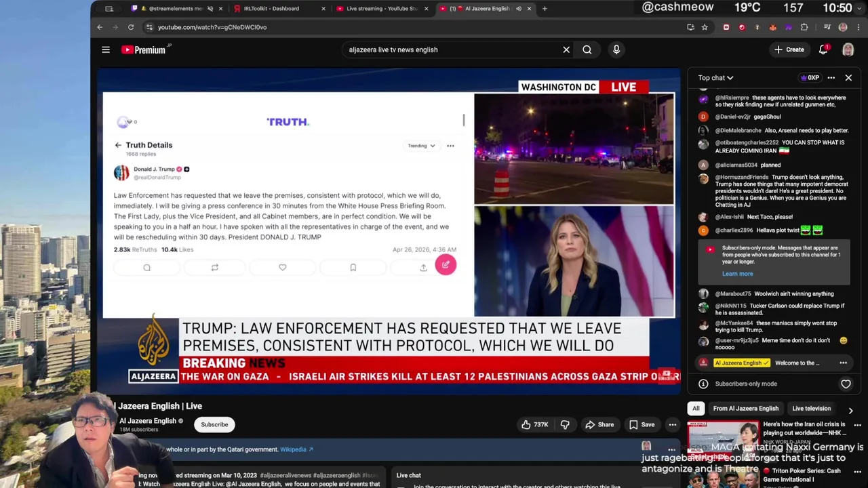Open chat options three-dot menu
This screenshot has width=868, height=488.
(831, 78)
